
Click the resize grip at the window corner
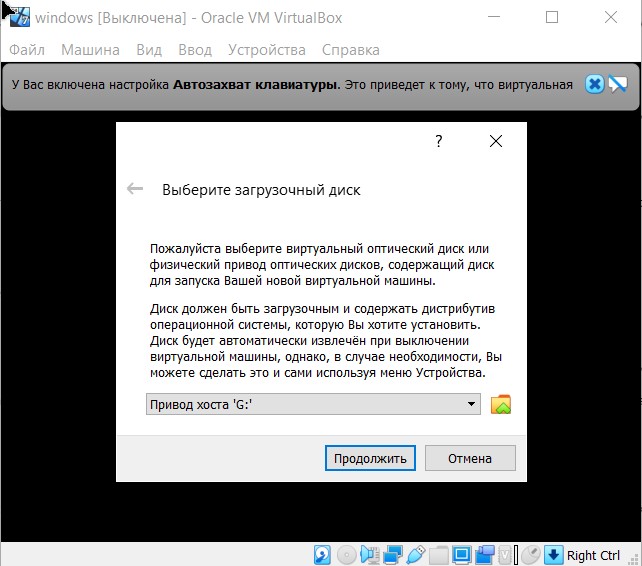click(633, 559)
